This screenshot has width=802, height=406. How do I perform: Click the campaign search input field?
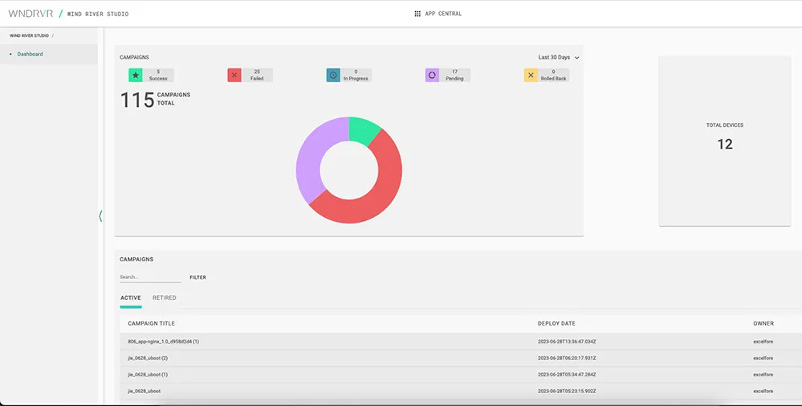pos(150,277)
